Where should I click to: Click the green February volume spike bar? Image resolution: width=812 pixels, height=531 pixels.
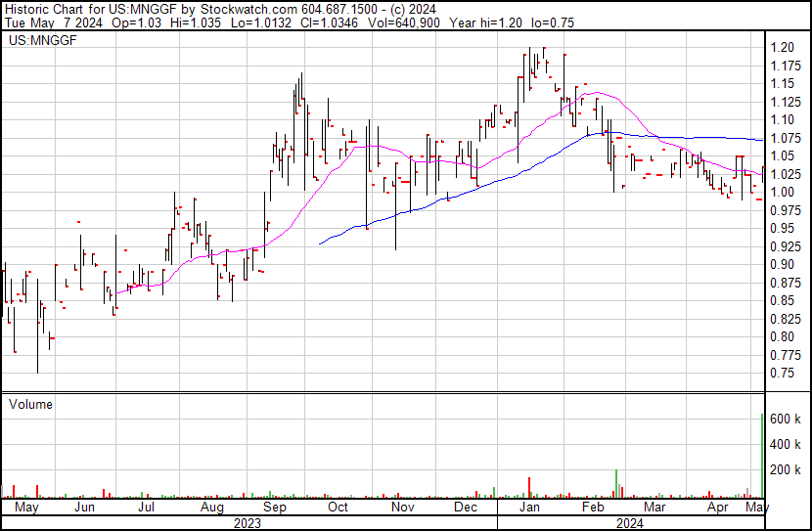616,484
